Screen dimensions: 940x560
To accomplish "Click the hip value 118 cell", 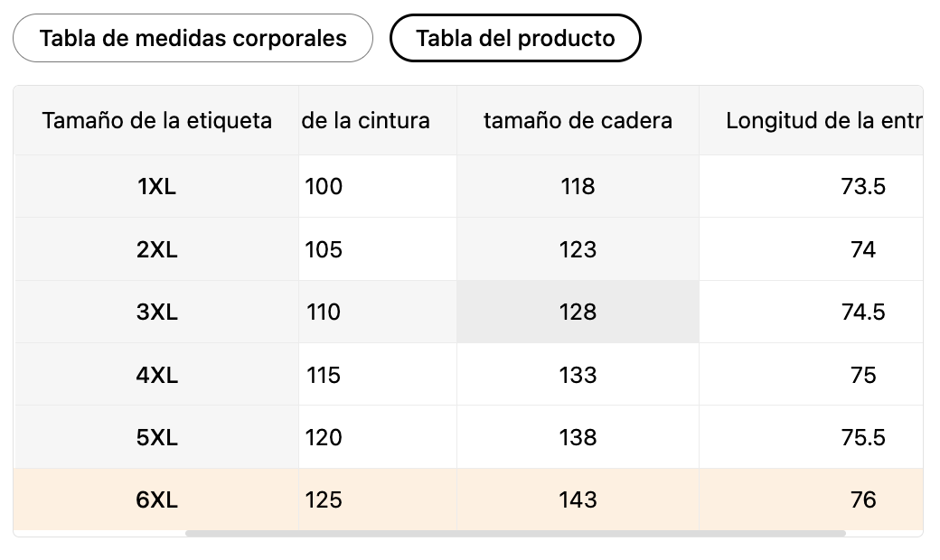I will [x=578, y=187].
